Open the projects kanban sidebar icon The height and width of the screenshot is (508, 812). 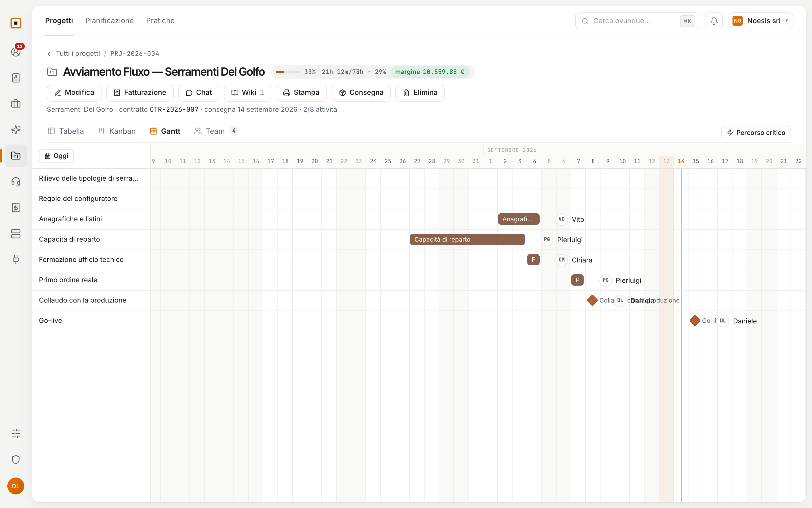pos(16,156)
